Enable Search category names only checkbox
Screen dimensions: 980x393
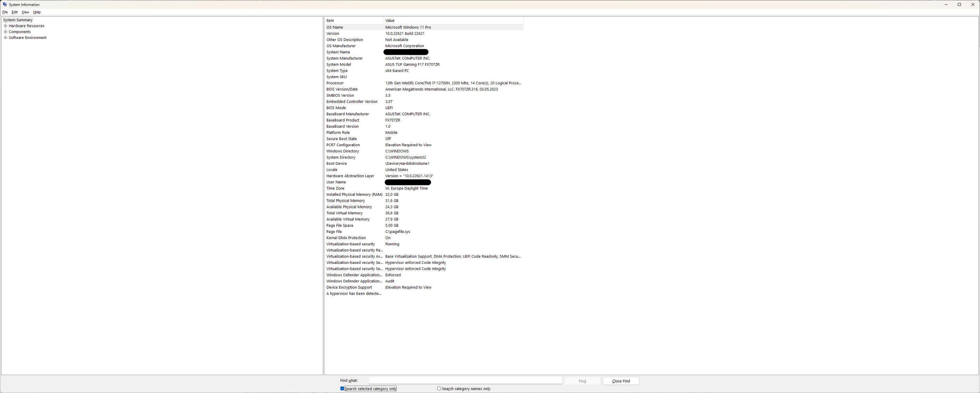(439, 388)
